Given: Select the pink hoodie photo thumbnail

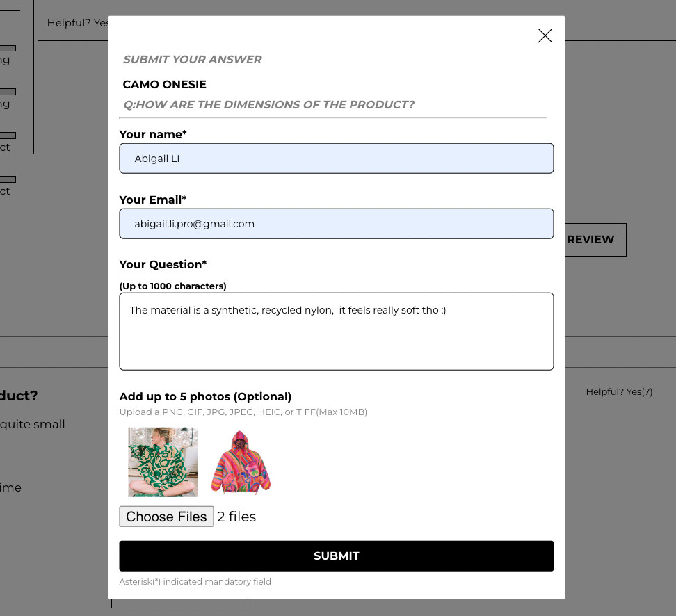Looking at the screenshot, I should 240,461.
